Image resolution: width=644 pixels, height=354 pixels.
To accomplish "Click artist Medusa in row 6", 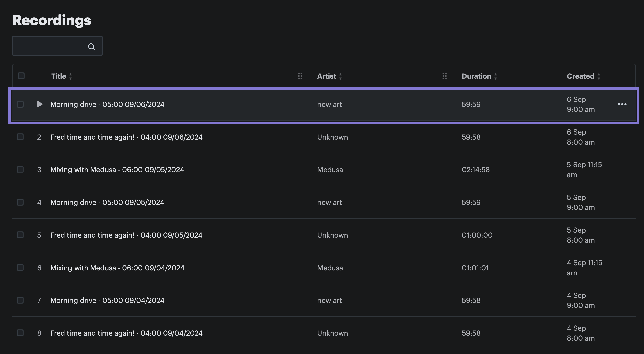I will point(330,268).
